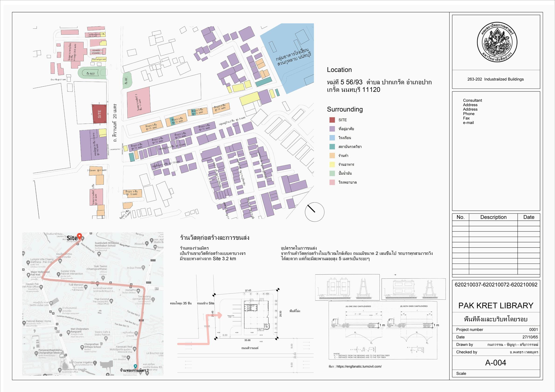Viewport: 555px width, 392px height.
Task: Select the pink โรงพยาบาล legend swatch
Action: coord(332,182)
